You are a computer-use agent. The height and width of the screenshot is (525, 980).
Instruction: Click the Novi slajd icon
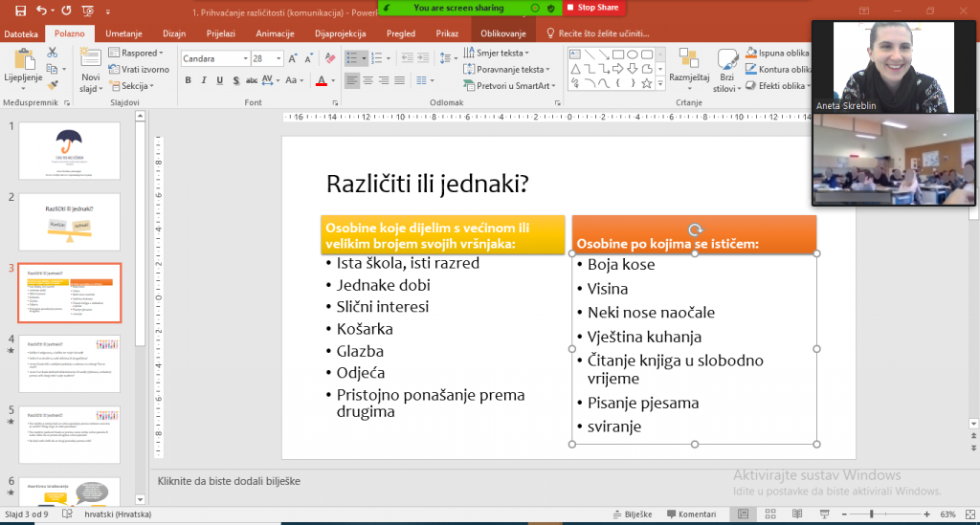pos(90,59)
